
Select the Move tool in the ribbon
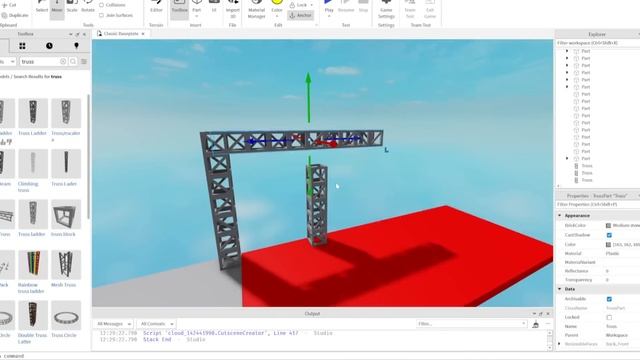(57, 9)
